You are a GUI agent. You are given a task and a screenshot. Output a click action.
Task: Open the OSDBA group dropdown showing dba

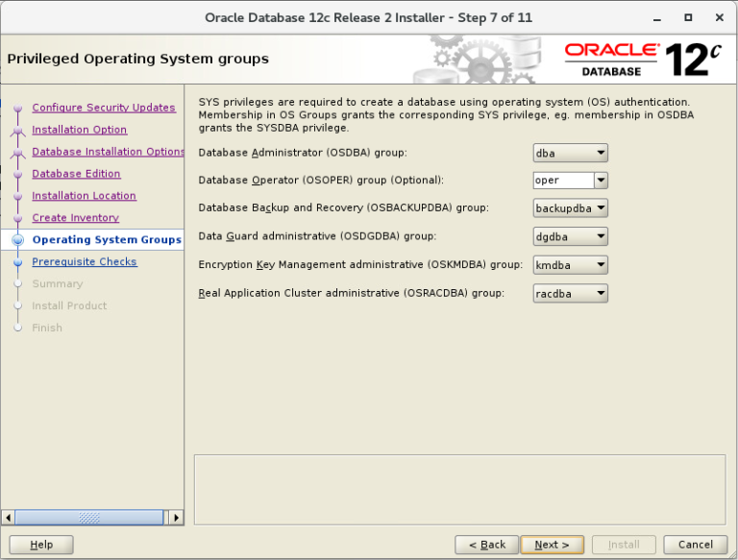point(570,153)
